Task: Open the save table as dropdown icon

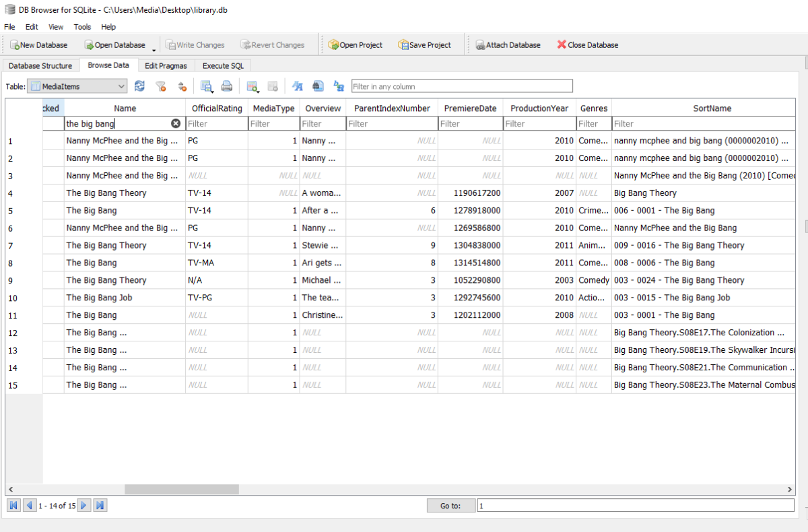Action: tap(207, 86)
